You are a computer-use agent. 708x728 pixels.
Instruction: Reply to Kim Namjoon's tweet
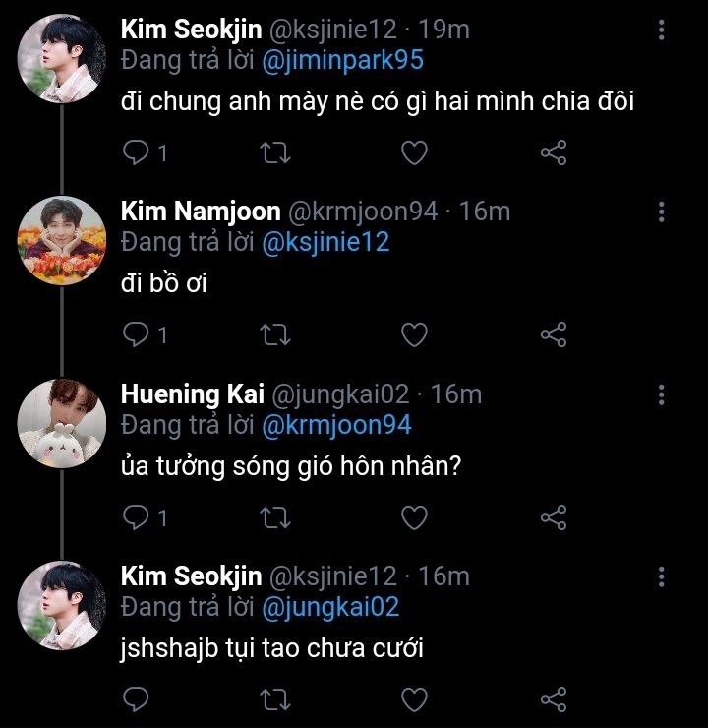(137, 334)
